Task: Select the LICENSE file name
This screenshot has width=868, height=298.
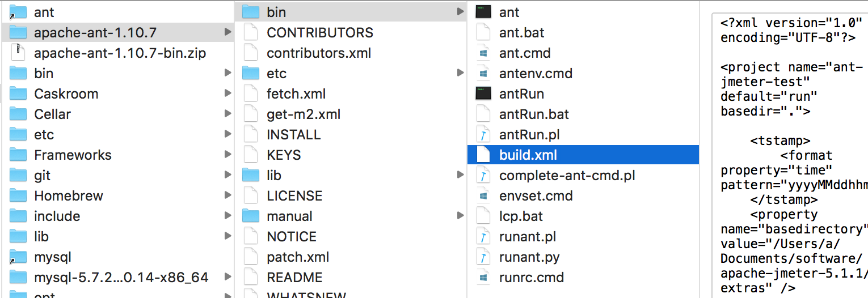Action: tap(294, 195)
